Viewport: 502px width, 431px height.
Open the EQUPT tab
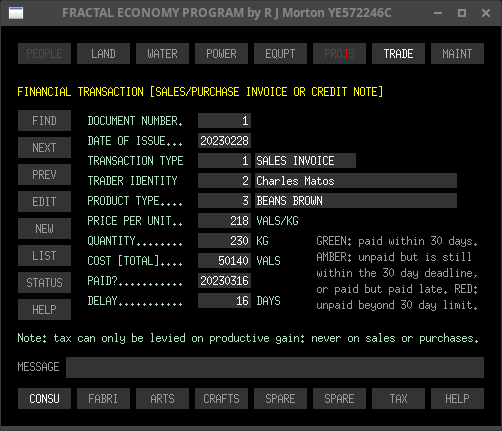[x=280, y=53]
